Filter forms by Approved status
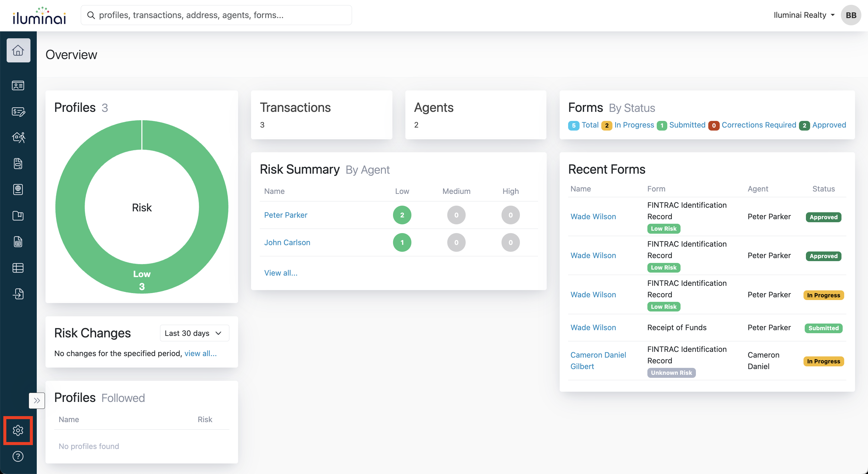The image size is (868, 474). pos(829,125)
